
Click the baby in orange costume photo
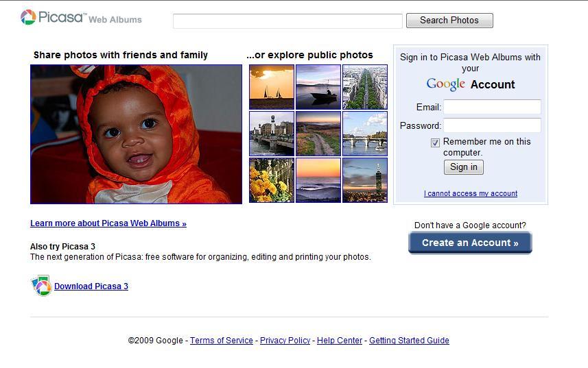tap(136, 134)
